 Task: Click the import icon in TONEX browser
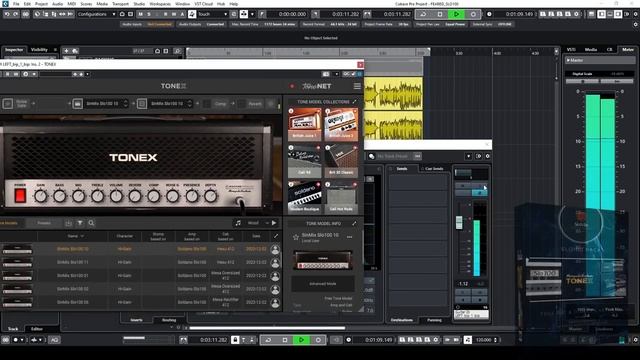pyautogui.click(x=68, y=223)
